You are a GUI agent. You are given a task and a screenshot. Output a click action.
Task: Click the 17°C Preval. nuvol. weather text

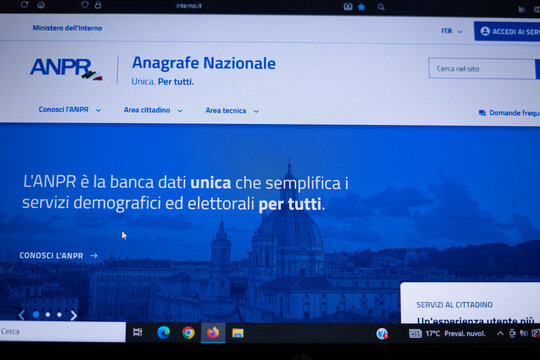tap(455, 333)
